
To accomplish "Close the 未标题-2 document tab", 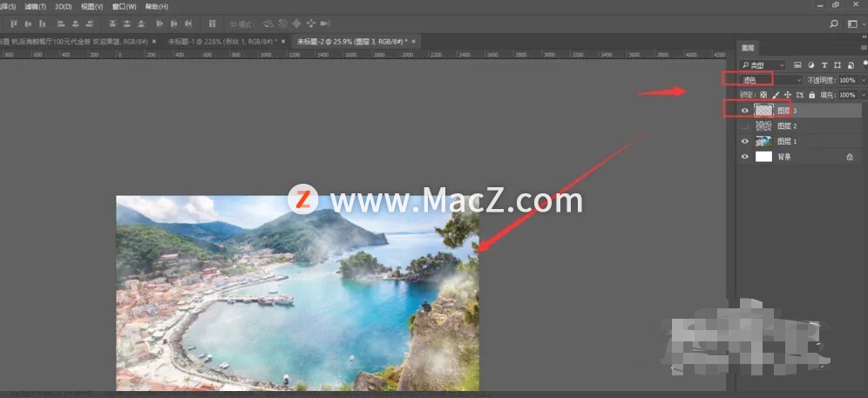I will point(414,41).
